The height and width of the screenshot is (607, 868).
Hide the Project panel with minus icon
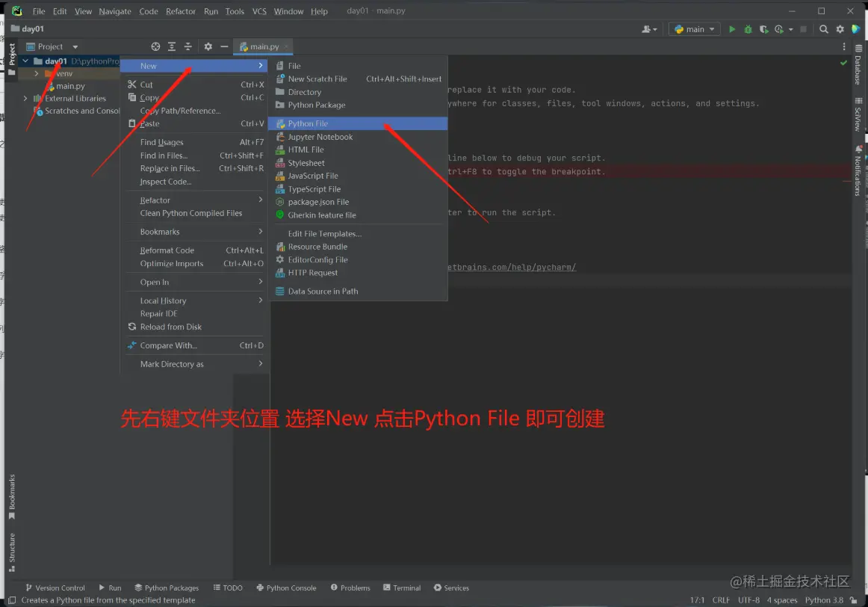click(224, 46)
